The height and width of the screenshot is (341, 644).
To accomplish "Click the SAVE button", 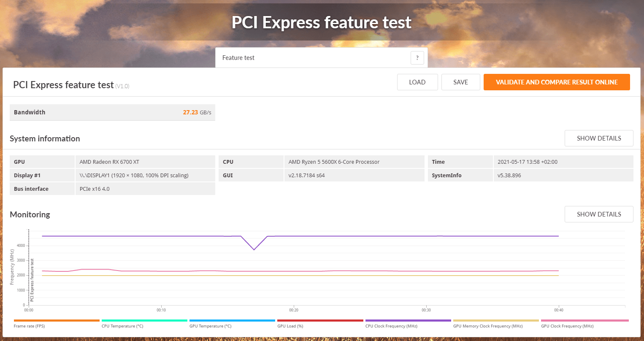I will pyautogui.click(x=460, y=82).
